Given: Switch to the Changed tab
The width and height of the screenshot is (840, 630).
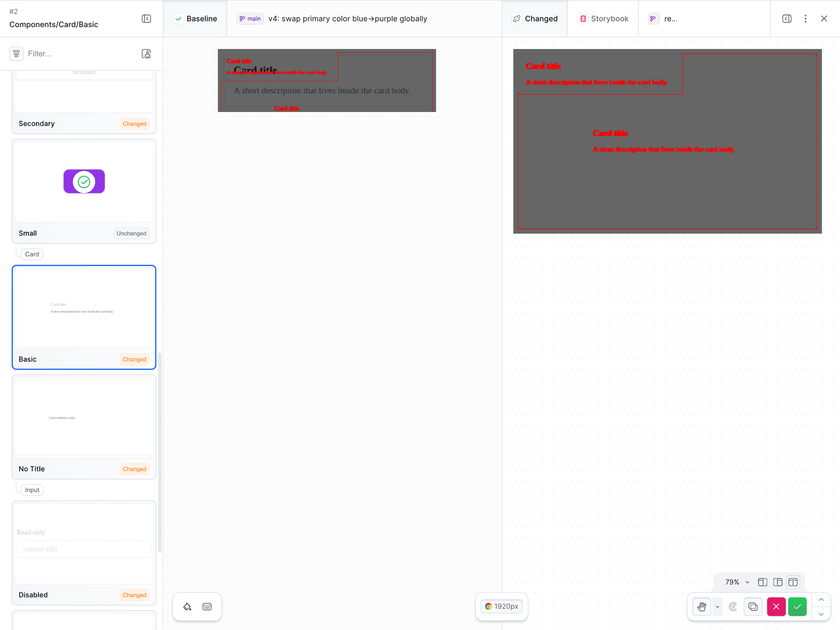Looking at the screenshot, I should point(535,19).
